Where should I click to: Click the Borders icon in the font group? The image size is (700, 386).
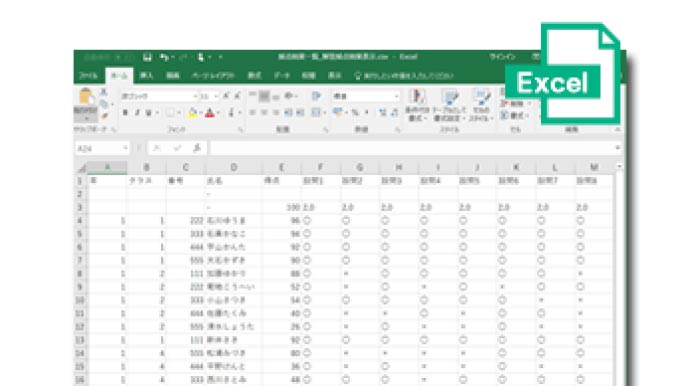click(170, 113)
